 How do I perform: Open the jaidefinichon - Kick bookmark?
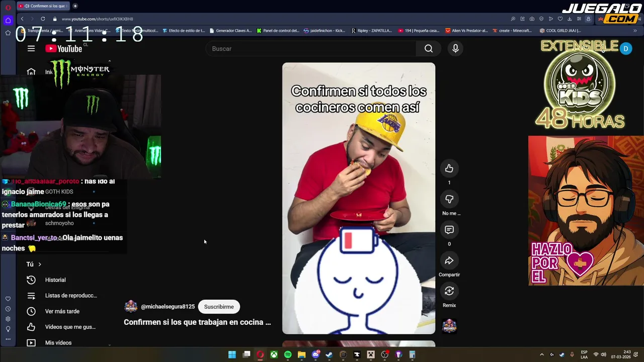point(325,31)
